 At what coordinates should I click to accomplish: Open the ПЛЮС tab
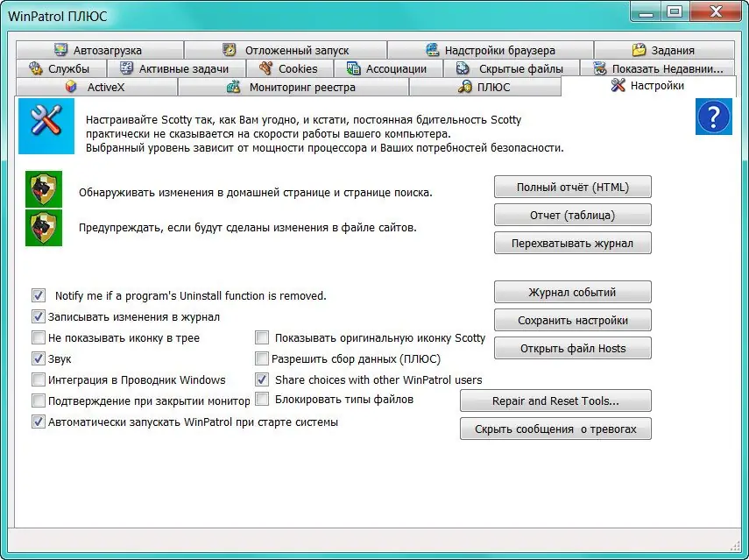coord(485,87)
